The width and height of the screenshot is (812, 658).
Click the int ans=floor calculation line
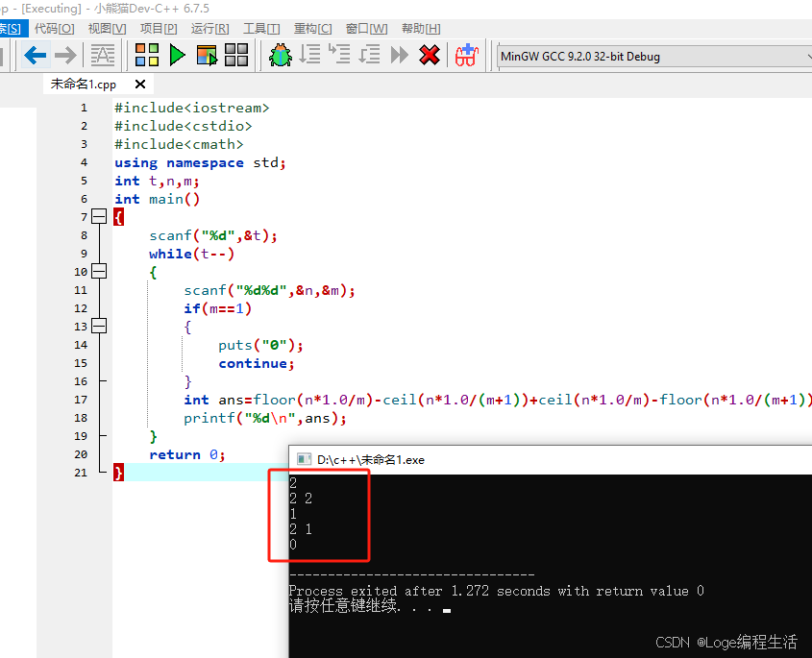click(x=498, y=400)
